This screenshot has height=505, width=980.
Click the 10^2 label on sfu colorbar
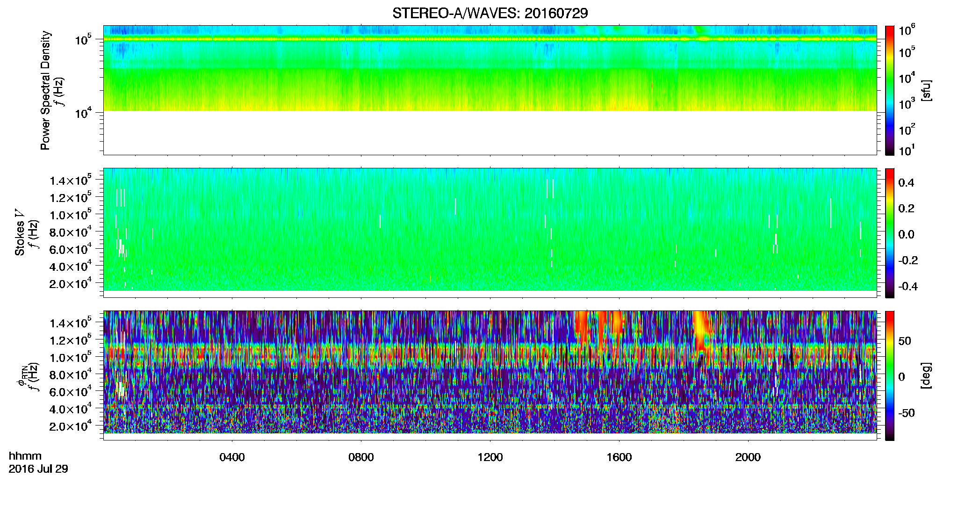(x=907, y=129)
